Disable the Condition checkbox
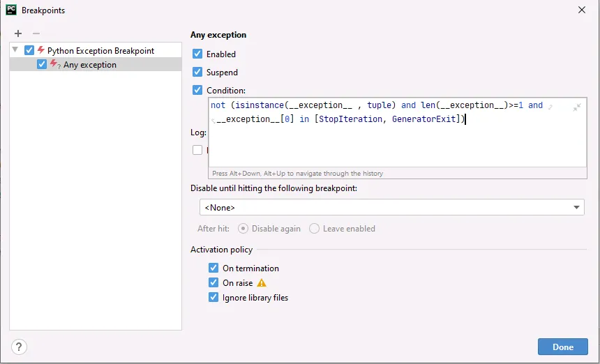This screenshot has width=600, height=364. click(197, 90)
